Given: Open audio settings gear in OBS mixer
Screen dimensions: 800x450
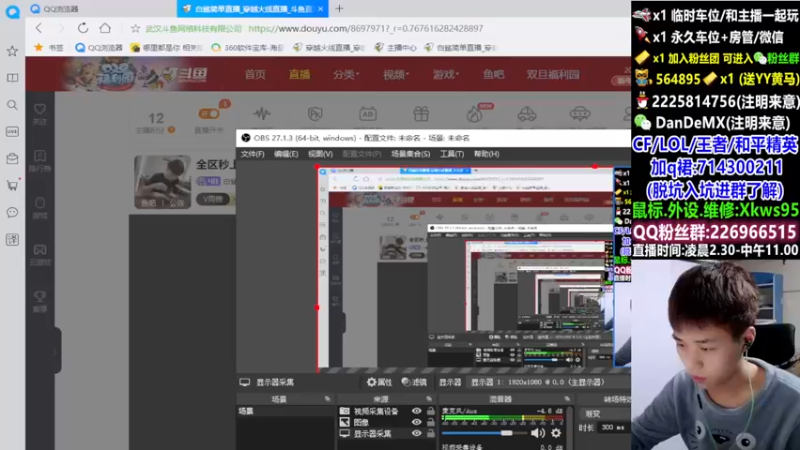Looking at the screenshot, I should pyautogui.click(x=556, y=433).
